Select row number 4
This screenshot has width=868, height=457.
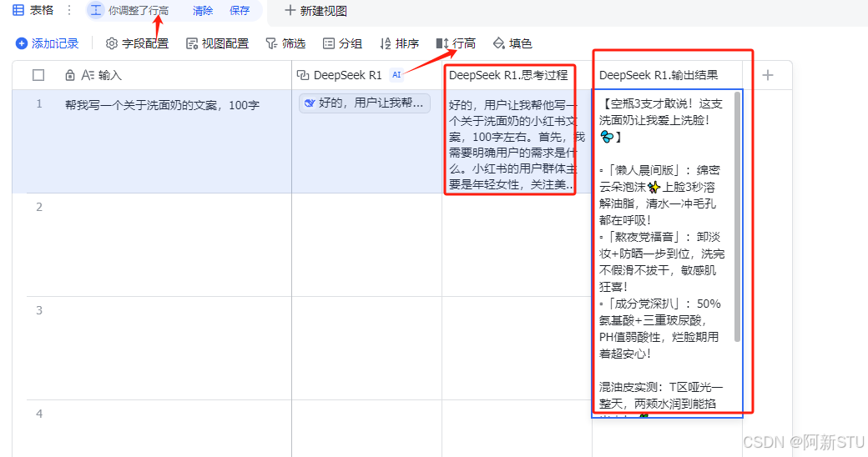(x=38, y=414)
